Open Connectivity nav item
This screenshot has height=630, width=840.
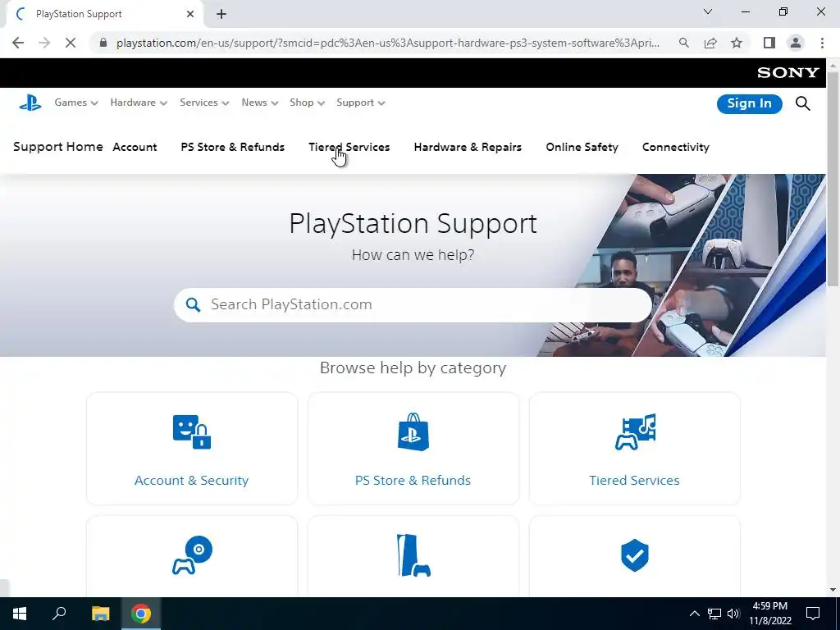click(x=676, y=147)
